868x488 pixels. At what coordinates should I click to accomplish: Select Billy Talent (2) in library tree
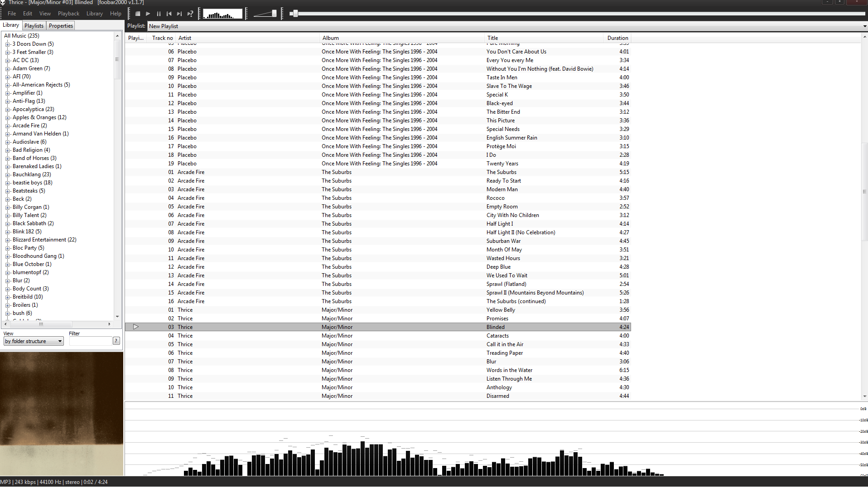pyautogui.click(x=29, y=215)
